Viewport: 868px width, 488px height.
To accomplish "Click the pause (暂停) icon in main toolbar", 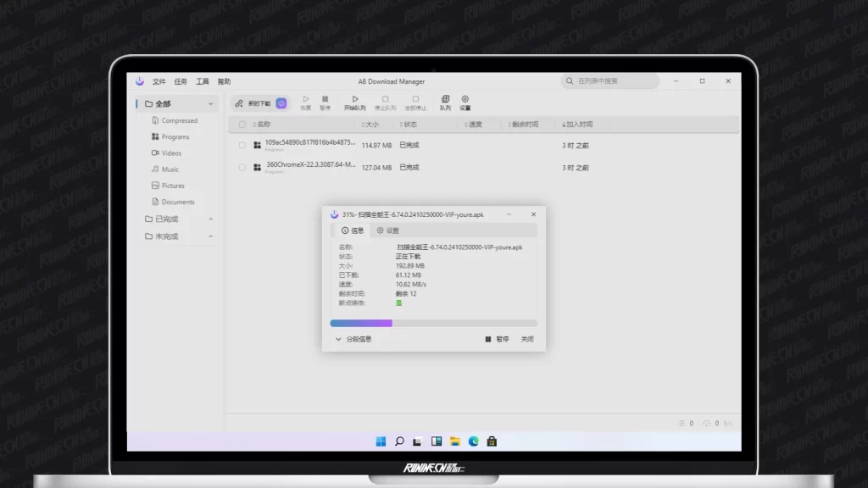I will (x=325, y=103).
